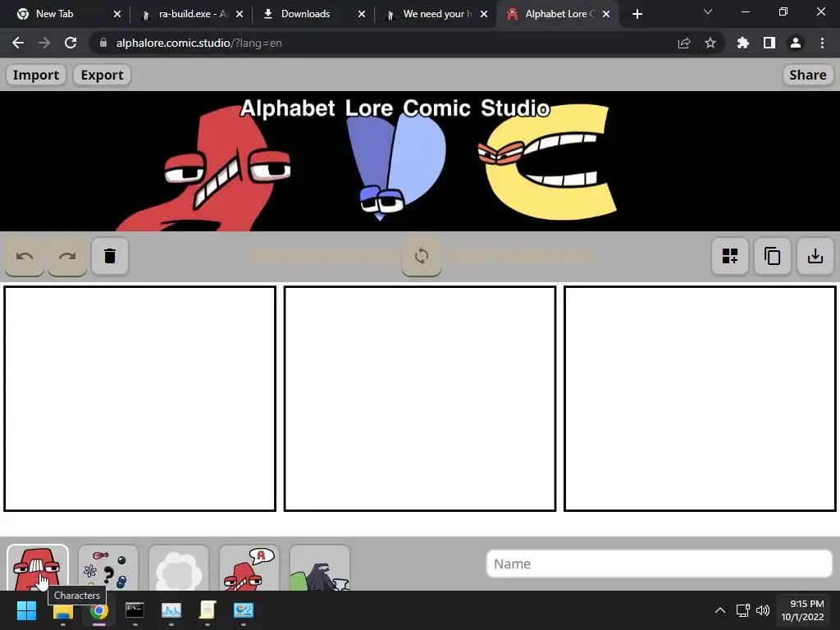This screenshot has width=840, height=630.
Task: Select the first comic panel
Action: 139,399
